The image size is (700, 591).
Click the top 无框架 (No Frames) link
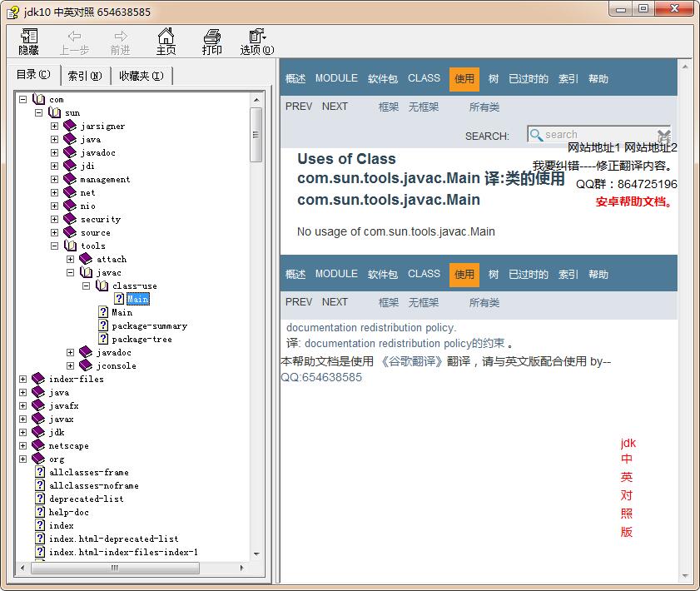tap(424, 107)
